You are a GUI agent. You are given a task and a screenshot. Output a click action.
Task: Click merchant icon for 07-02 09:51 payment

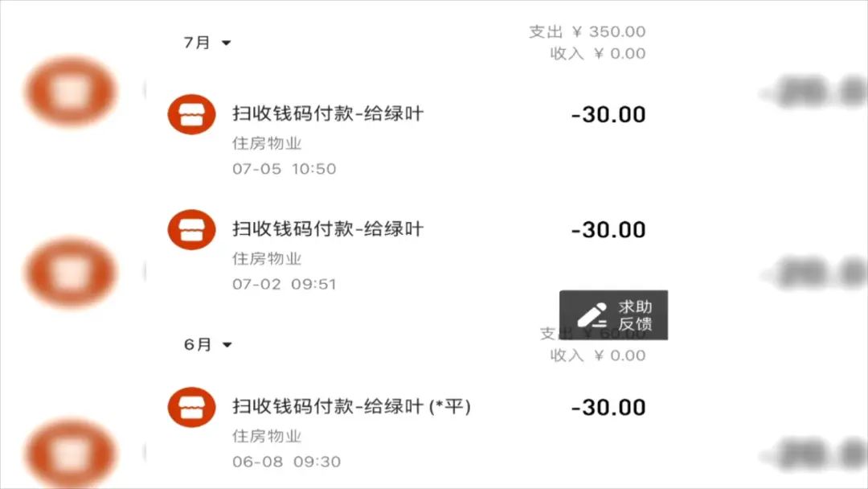191,230
